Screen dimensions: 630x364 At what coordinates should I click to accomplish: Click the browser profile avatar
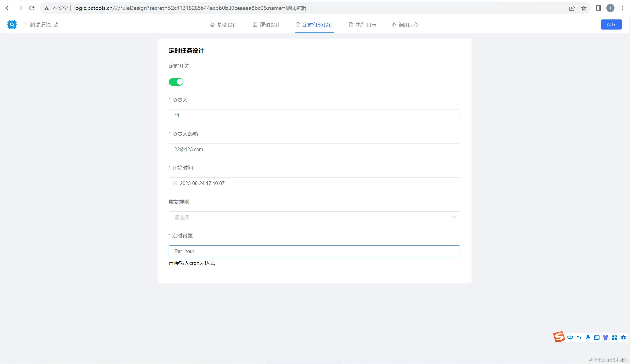pyautogui.click(x=610, y=8)
